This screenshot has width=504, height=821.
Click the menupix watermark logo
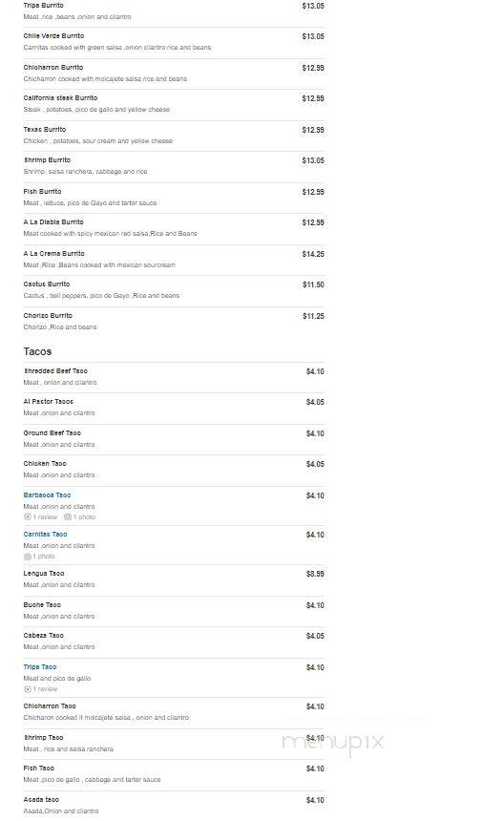tap(333, 742)
